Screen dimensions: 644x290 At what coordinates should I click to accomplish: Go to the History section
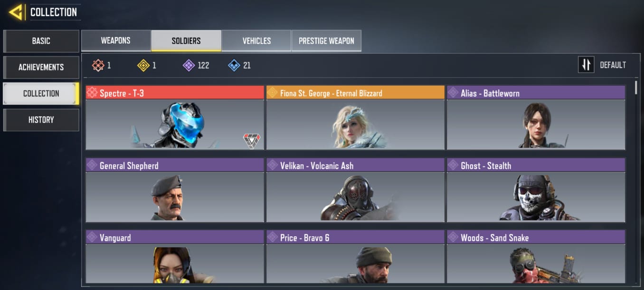[x=41, y=120]
